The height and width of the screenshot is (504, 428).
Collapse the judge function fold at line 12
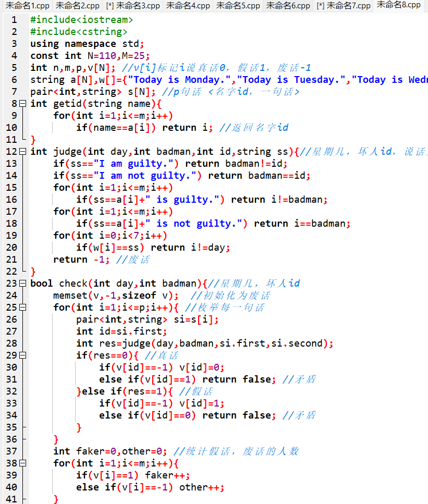tap(22, 152)
